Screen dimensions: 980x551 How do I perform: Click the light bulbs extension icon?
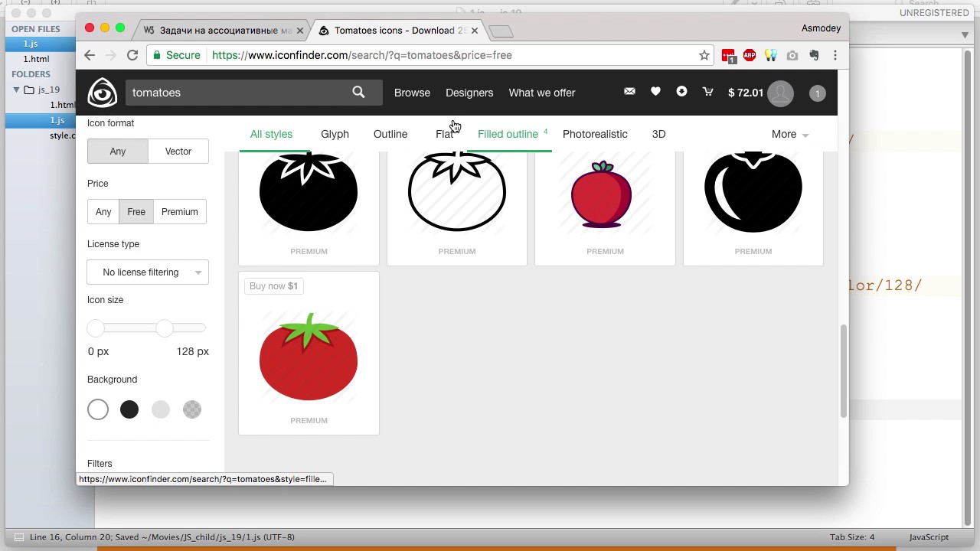[771, 55]
